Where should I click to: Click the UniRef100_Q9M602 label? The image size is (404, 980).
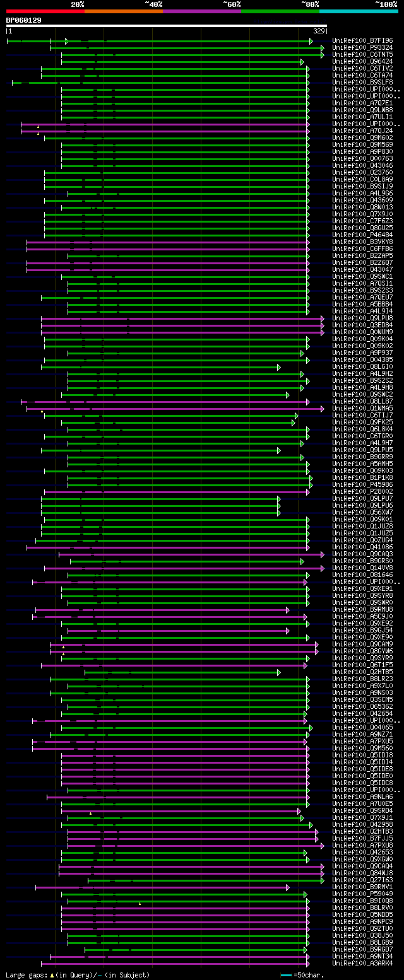pos(362,137)
